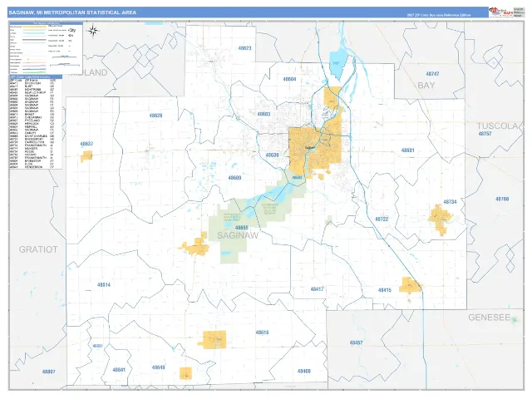Viewport: 532px width, 399px height.
Task: Click the compass rose north indicator
Action: click(x=92, y=31)
